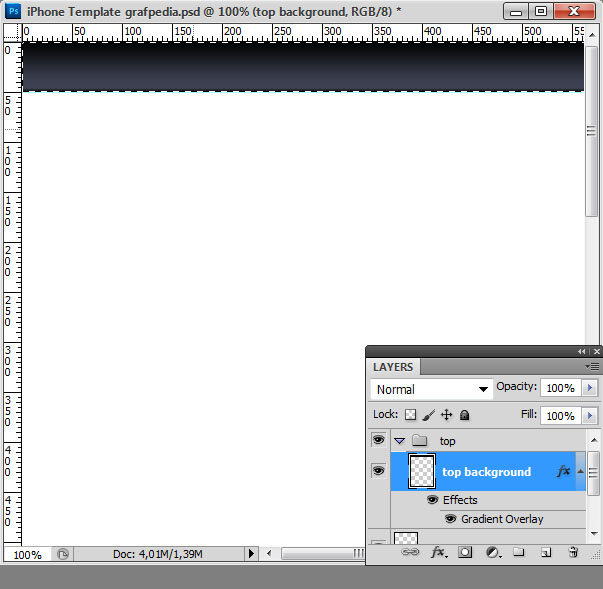603x589 pixels.
Task: Lock layer position
Action: pos(446,415)
